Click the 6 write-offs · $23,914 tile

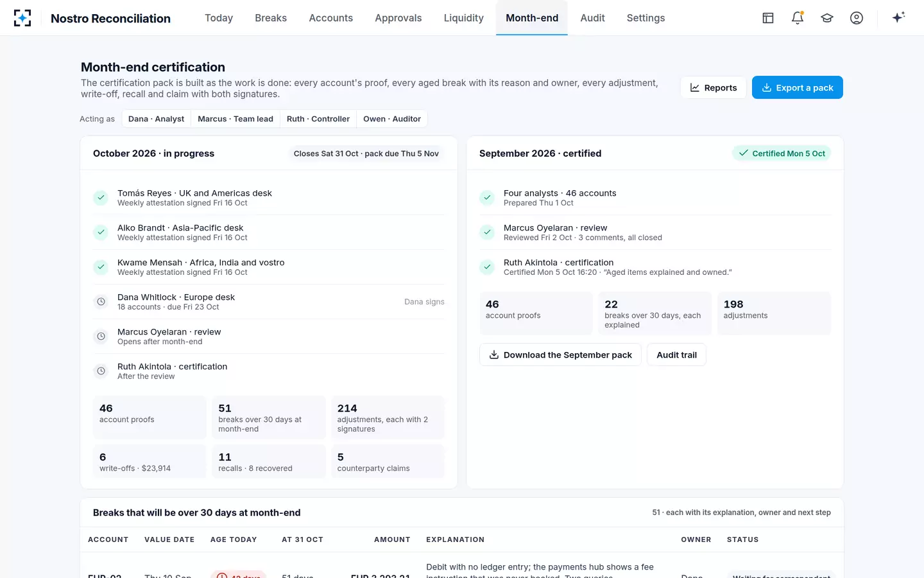point(150,461)
